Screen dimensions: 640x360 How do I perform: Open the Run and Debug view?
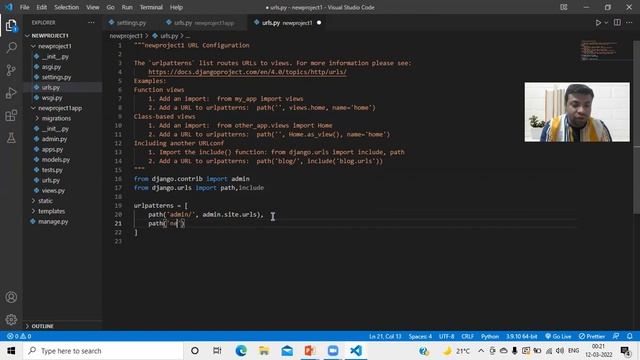point(11,93)
